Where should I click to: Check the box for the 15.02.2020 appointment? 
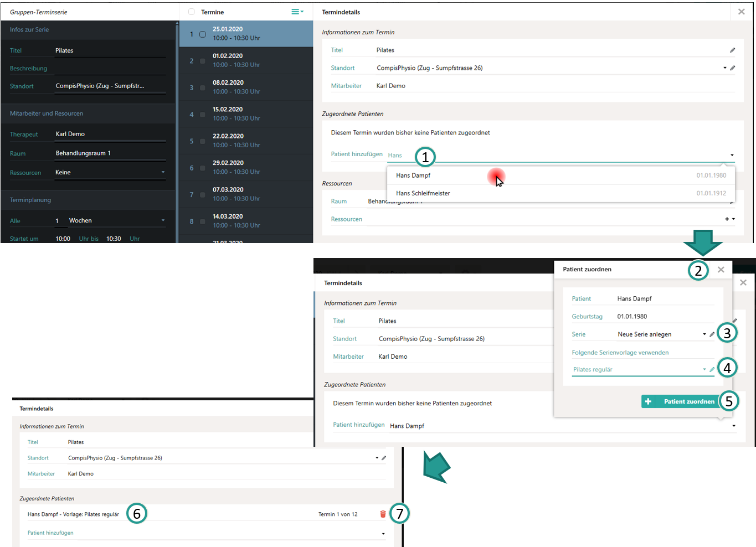click(202, 115)
